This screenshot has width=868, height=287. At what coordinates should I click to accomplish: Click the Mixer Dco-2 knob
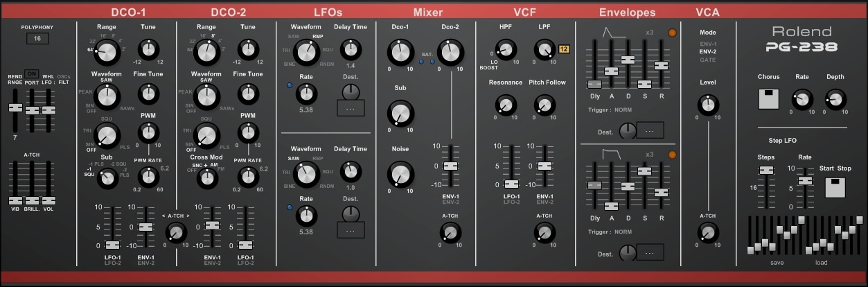[451, 51]
